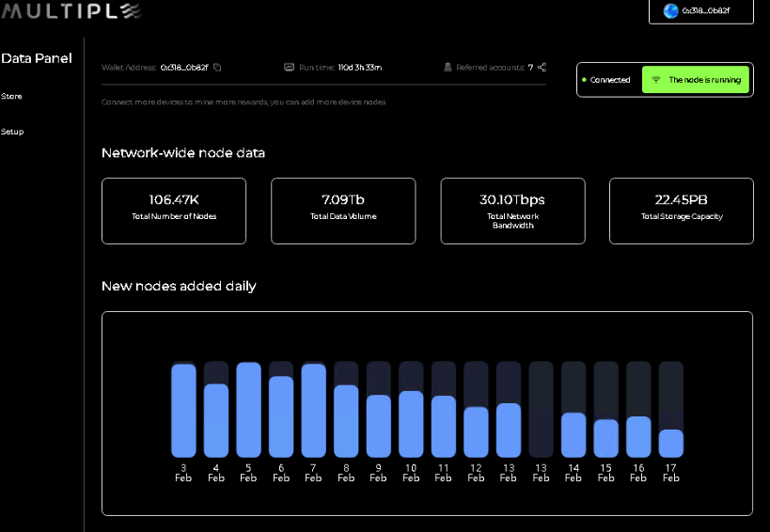The image size is (770, 532).
Task: Click the wifi icon in node running button
Action: 655,80
